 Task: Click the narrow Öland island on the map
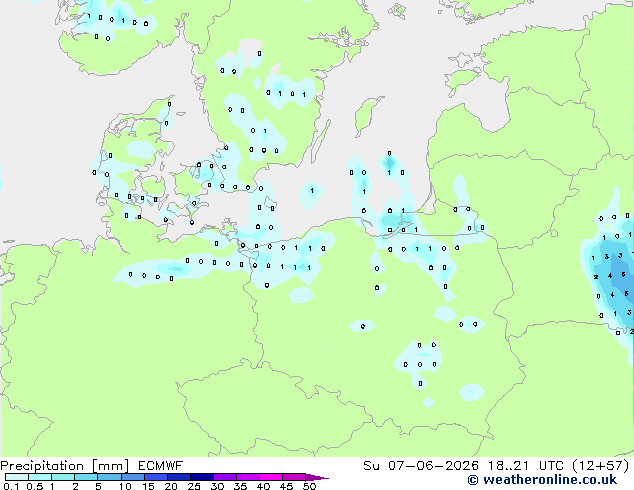pyautogui.click(x=320, y=141)
